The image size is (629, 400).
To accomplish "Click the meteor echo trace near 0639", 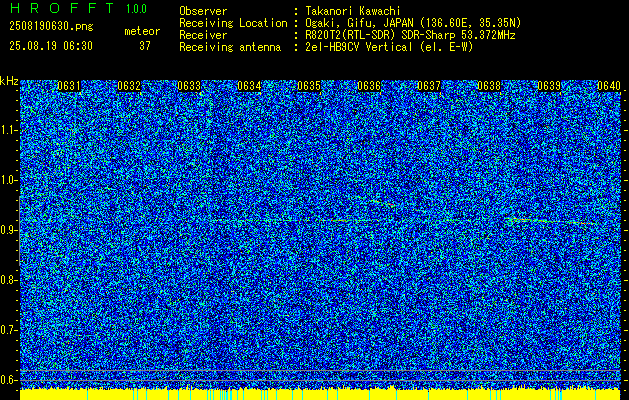I will click(x=550, y=221).
